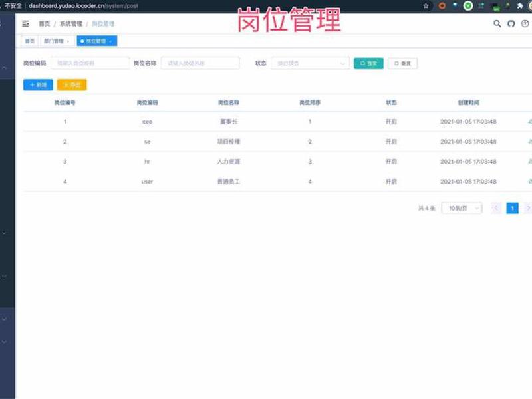Select the blue 岗位管理 tab
This screenshot has width=532, height=399.
point(96,41)
